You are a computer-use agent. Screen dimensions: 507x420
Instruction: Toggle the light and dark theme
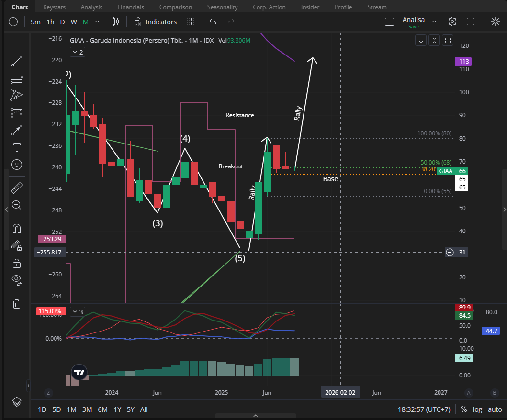495,22
